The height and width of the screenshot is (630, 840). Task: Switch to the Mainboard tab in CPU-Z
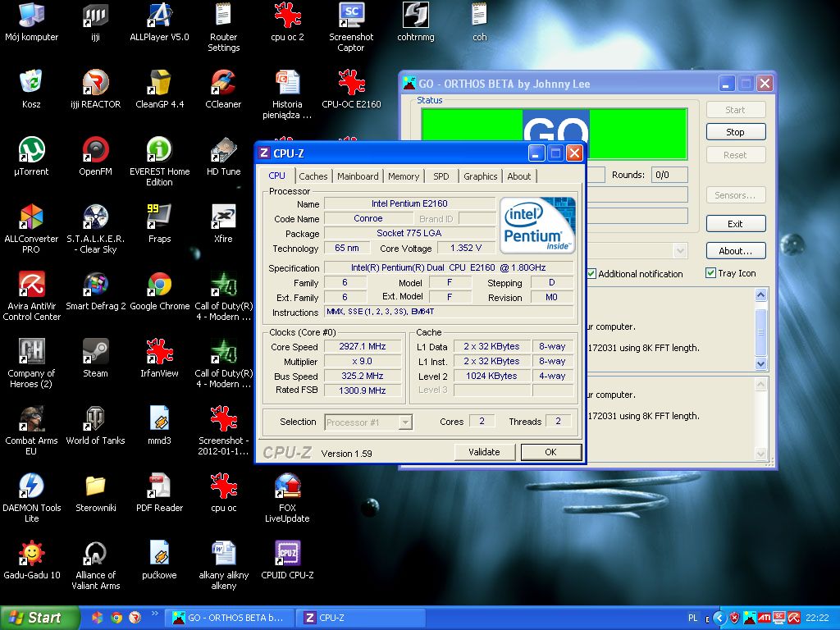coord(358,176)
